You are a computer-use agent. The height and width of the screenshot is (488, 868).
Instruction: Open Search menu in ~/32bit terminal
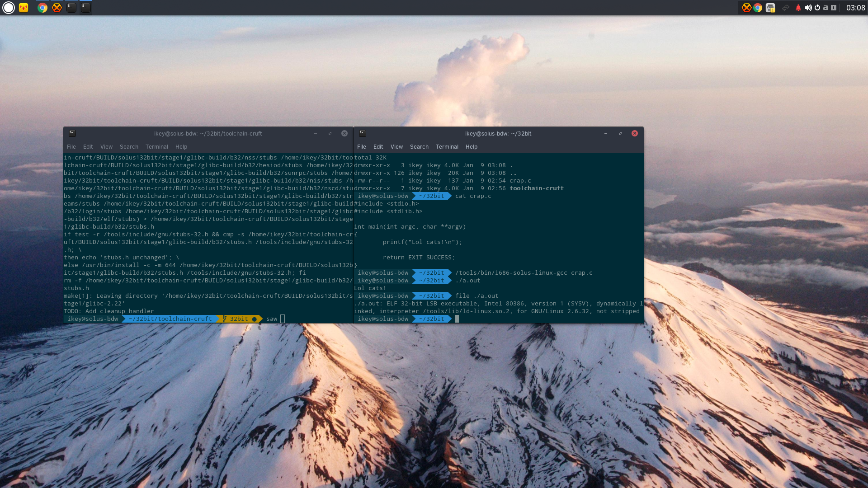point(420,147)
